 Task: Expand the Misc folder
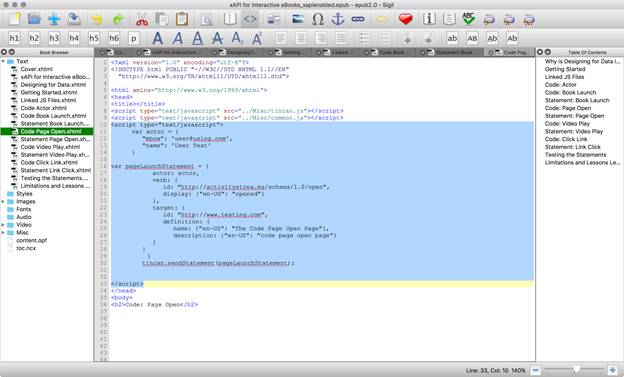[3, 232]
